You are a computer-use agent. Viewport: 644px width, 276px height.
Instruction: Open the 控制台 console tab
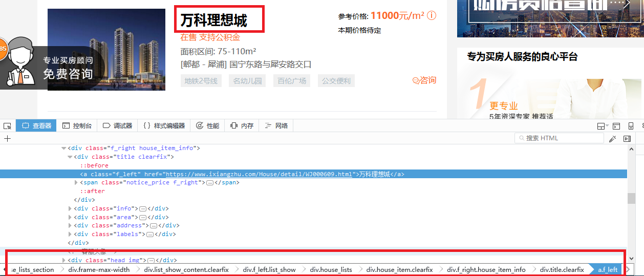pyautogui.click(x=77, y=125)
